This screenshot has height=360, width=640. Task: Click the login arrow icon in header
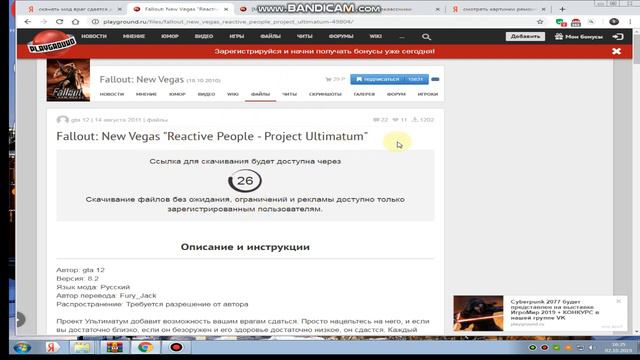click(618, 37)
